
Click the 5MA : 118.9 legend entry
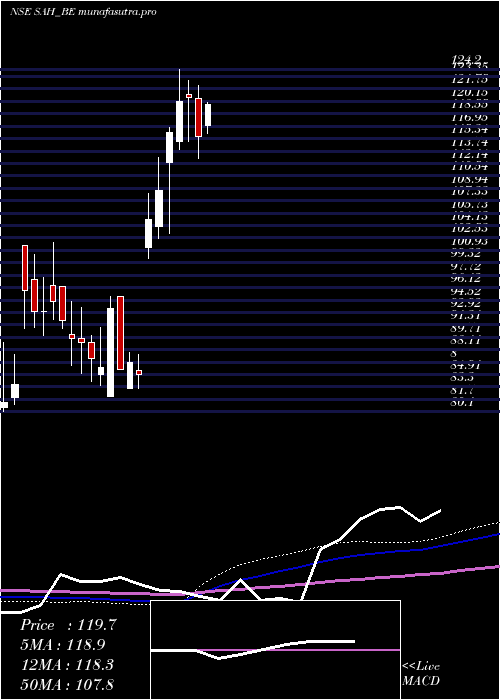[x=63, y=645]
